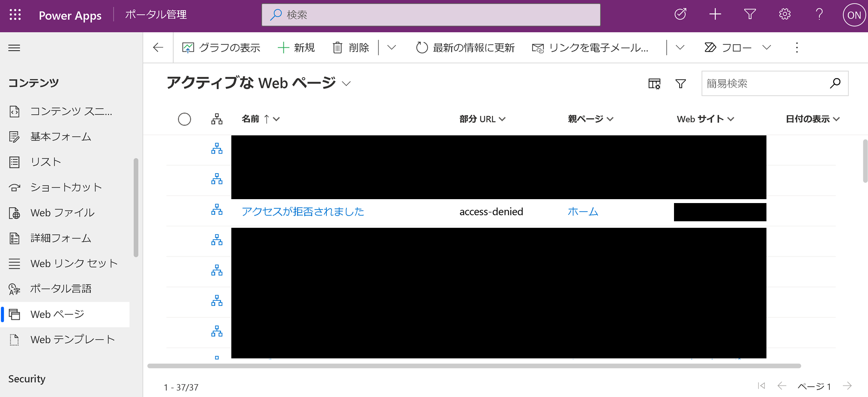Open ポータル言語 in sidebar

(x=65, y=289)
